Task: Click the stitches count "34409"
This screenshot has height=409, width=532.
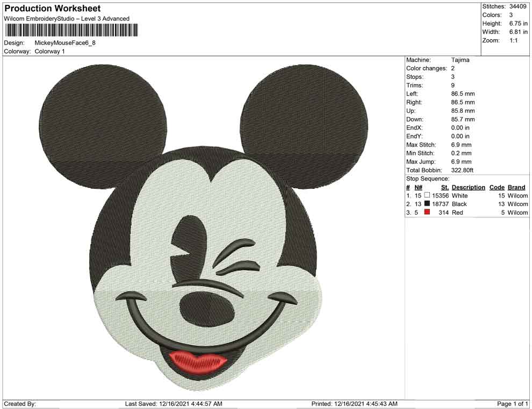Action: pos(517,6)
